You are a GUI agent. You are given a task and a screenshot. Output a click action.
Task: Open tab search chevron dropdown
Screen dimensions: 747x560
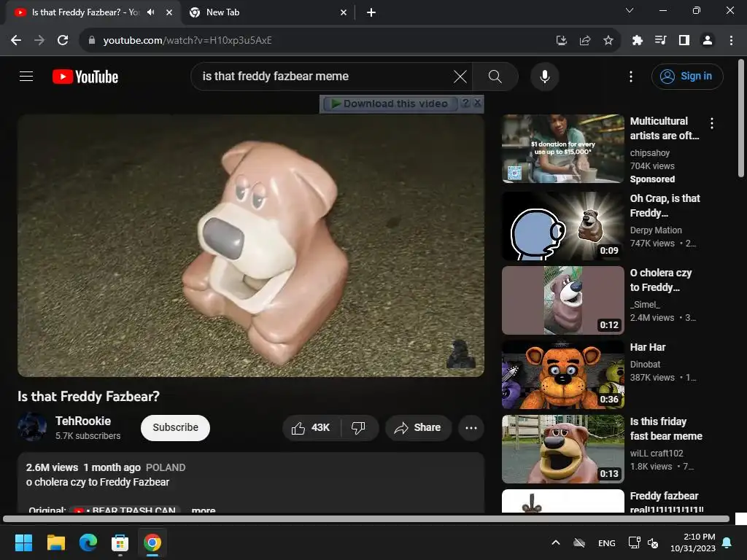coord(630,10)
